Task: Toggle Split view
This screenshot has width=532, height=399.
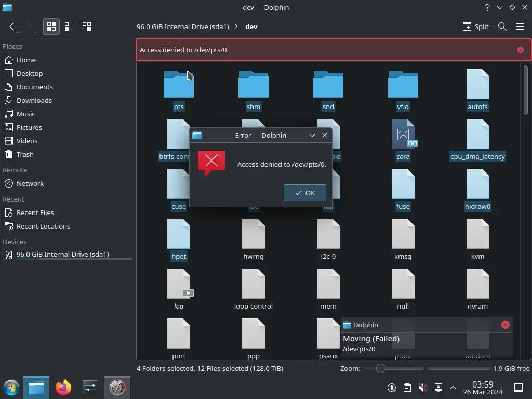Action: tap(475, 26)
